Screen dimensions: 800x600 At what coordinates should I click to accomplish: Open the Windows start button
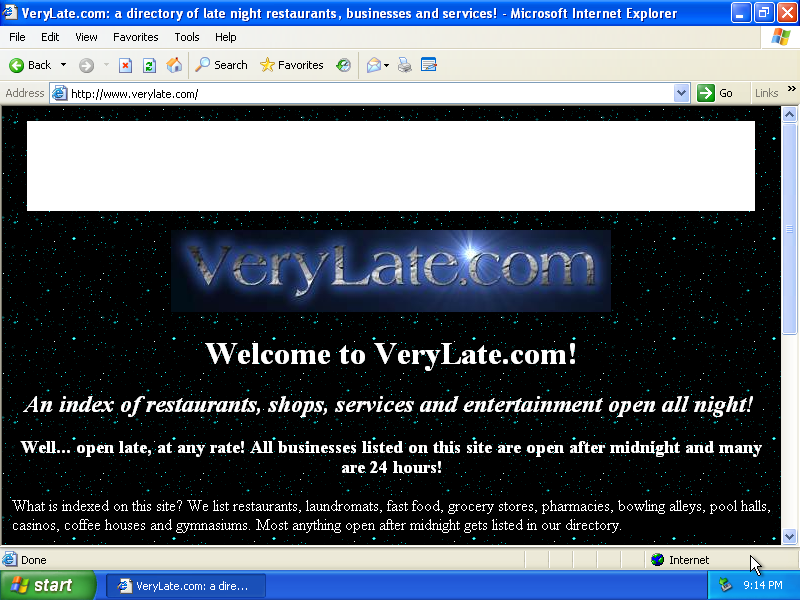click(47, 585)
